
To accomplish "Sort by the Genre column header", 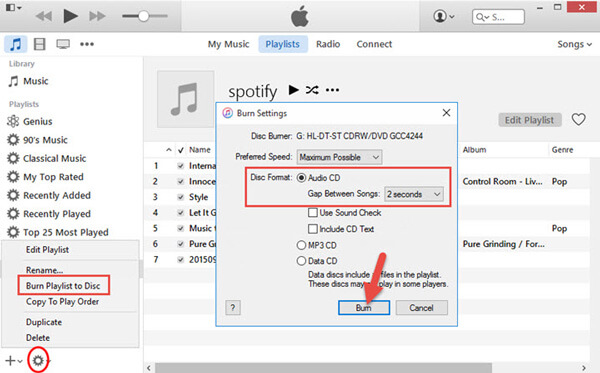I will click(x=562, y=150).
